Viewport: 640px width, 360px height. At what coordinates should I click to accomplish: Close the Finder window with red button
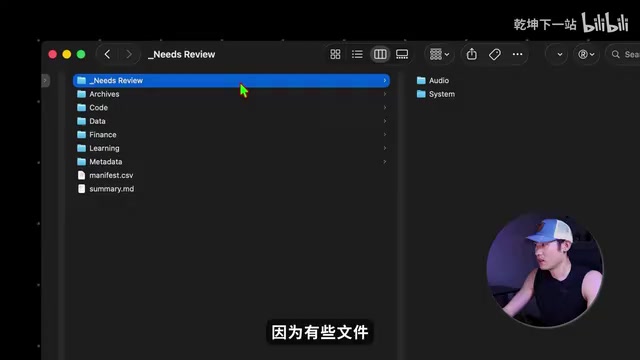[53, 54]
